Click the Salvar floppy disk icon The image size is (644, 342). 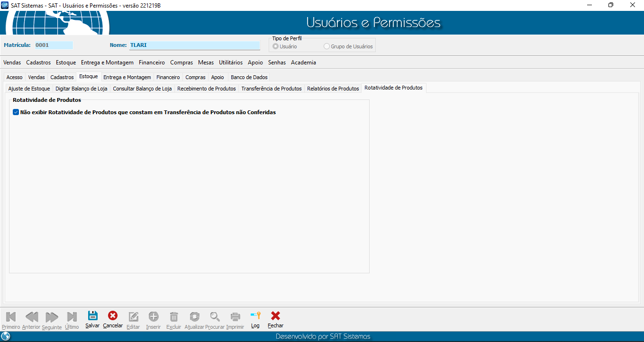[92, 316]
